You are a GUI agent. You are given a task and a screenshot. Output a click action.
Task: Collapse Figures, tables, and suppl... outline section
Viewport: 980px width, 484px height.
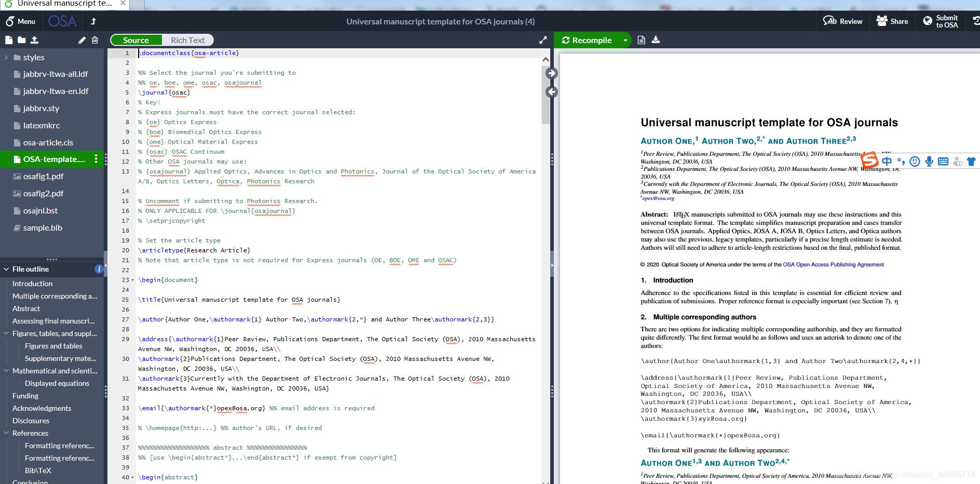[x=6, y=333]
